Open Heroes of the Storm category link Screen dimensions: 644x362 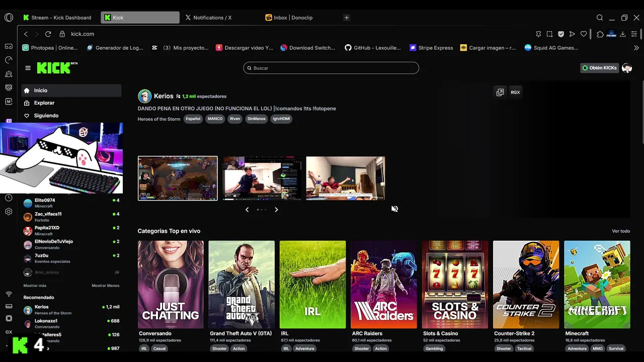[x=159, y=119]
